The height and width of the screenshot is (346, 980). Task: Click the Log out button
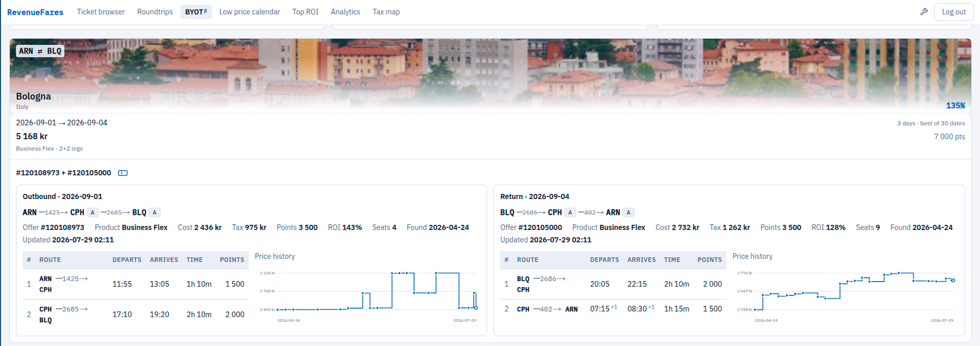tap(954, 12)
